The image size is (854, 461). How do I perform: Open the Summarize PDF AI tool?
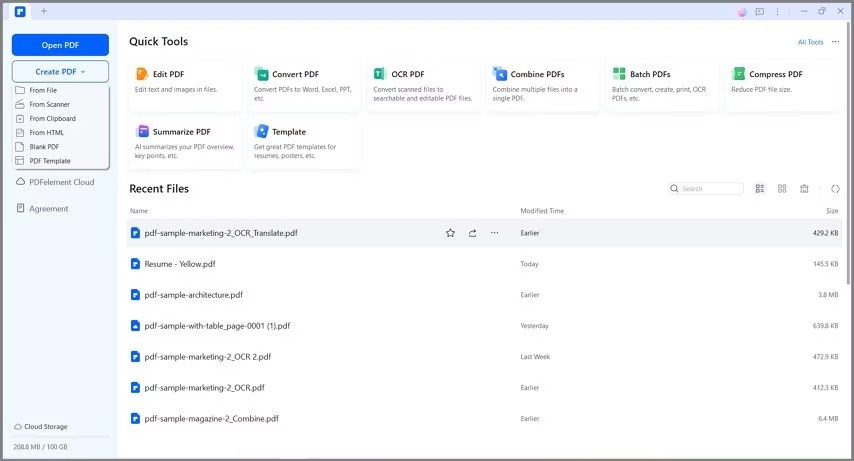click(x=185, y=144)
